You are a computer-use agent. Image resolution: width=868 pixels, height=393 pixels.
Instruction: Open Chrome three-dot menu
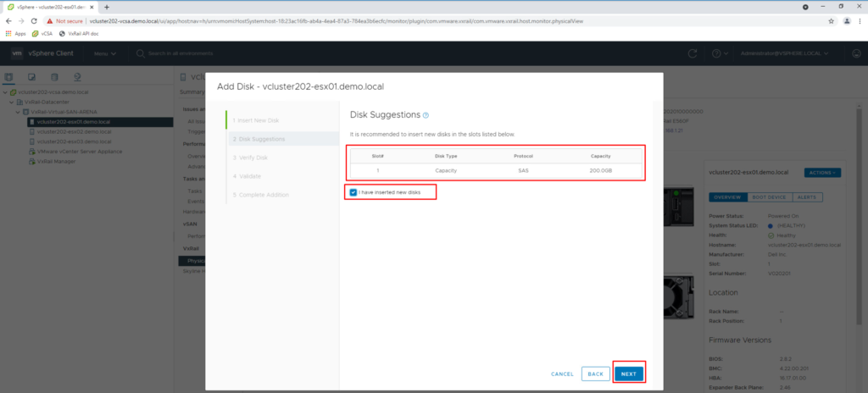coord(861,21)
